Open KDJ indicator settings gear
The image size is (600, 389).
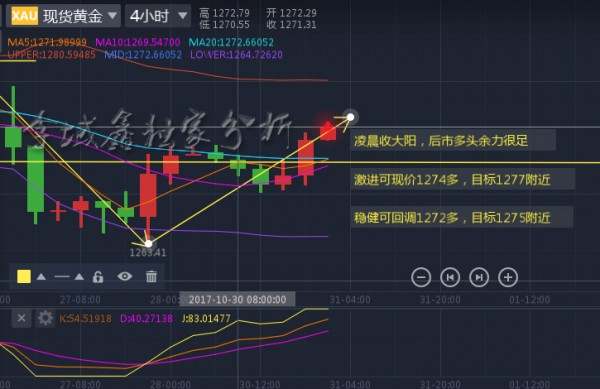coord(45,318)
